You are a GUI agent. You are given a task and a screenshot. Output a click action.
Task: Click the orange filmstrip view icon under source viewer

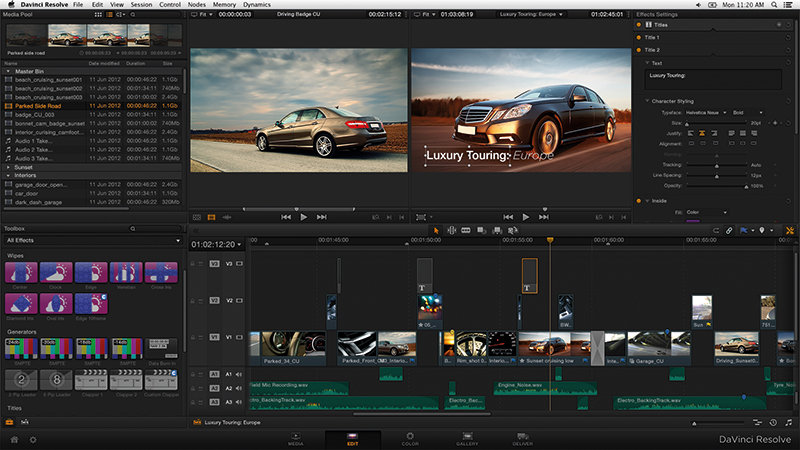211,217
